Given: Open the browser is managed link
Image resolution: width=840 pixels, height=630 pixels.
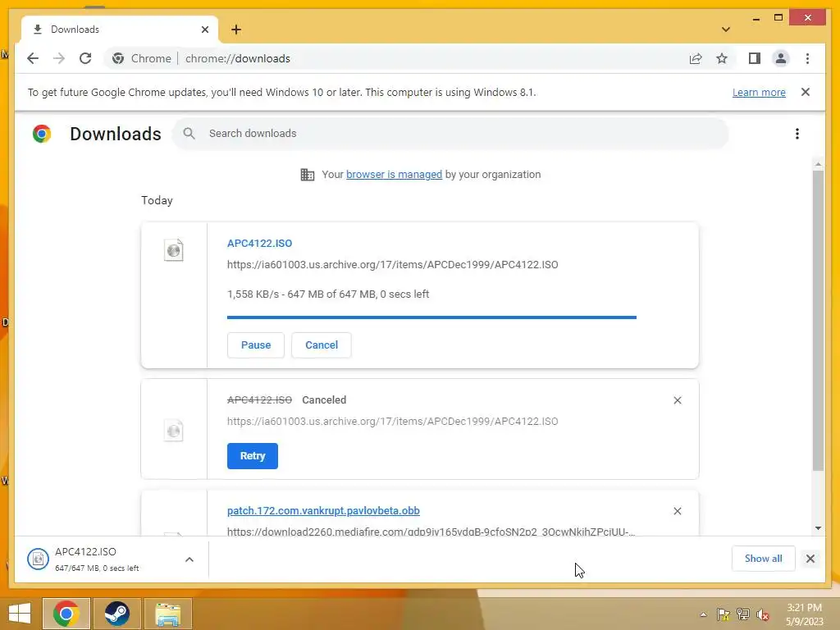Looking at the screenshot, I should [394, 175].
